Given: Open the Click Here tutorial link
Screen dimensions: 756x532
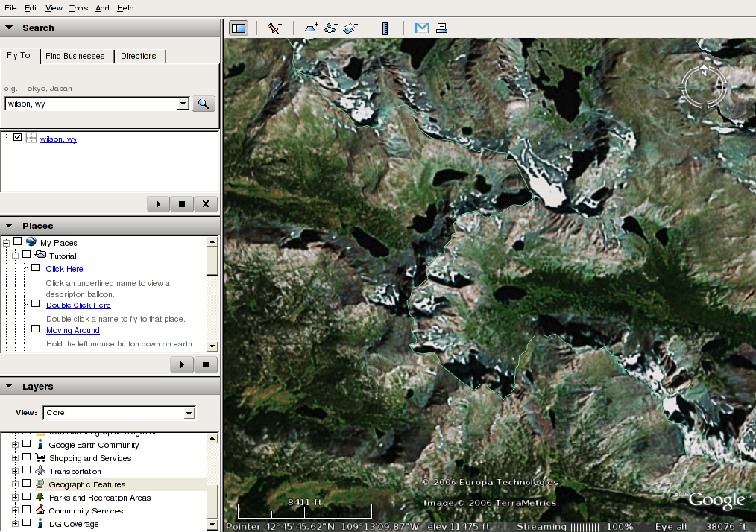Looking at the screenshot, I should click(65, 269).
